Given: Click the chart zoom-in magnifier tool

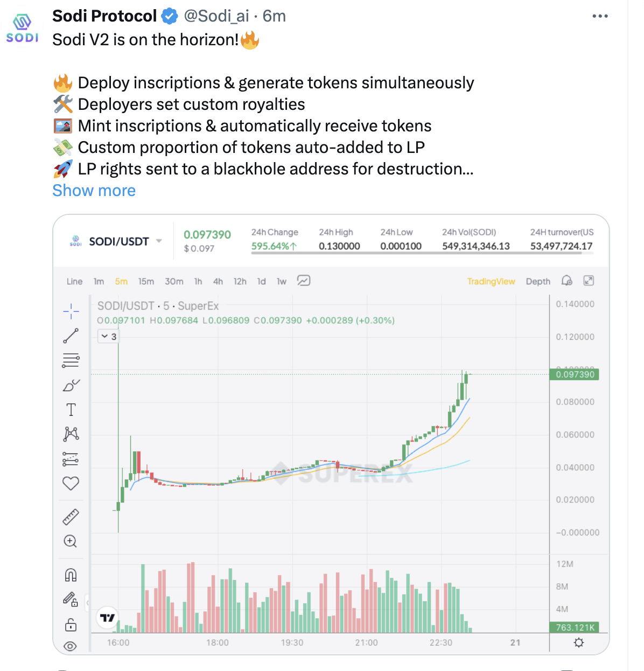Looking at the screenshot, I should point(71,541).
